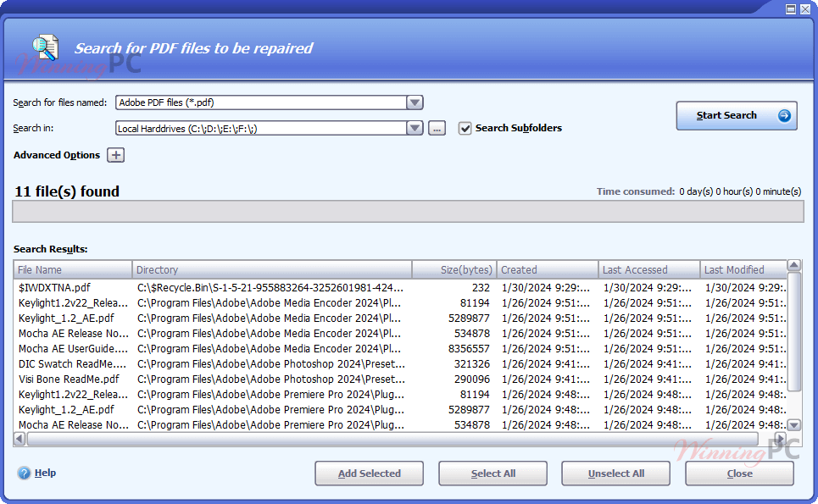Select Keylight_1.2_AE.pdf in Media Encoder folder

pos(400,318)
